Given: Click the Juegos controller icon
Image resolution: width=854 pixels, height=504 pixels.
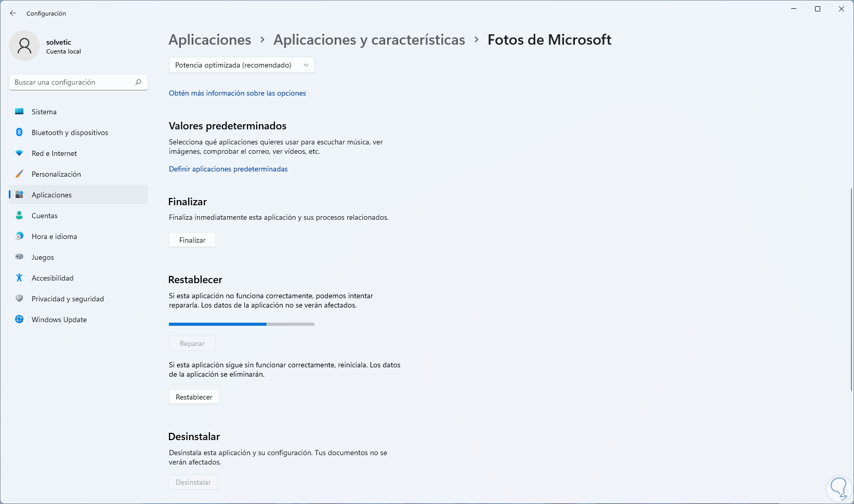Looking at the screenshot, I should coord(19,257).
